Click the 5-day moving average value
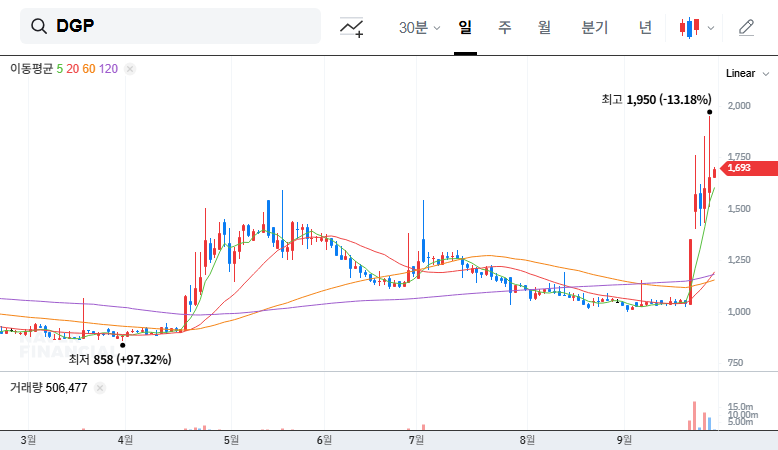Viewport: 778px width, 450px height. (x=60, y=69)
